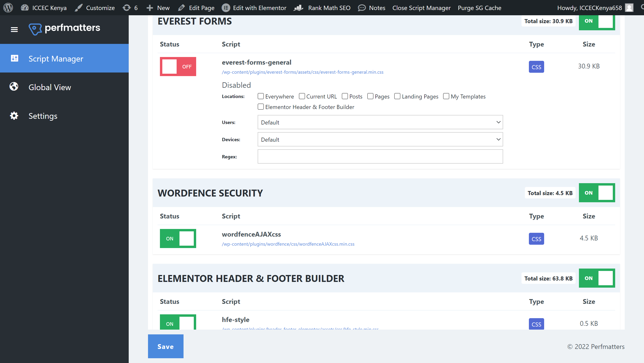Click Total size: 63.8 KB label
The height and width of the screenshot is (363, 644).
click(548, 278)
